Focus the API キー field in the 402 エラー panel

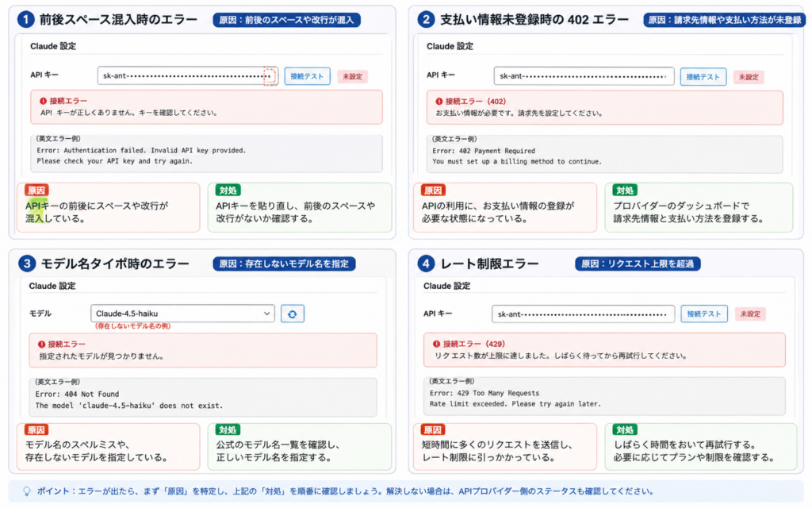coord(584,76)
